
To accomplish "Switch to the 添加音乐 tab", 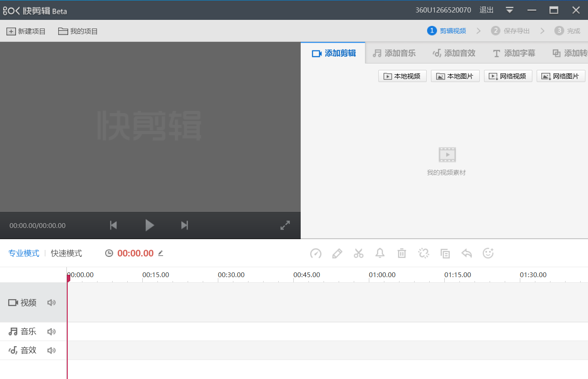I will (x=394, y=53).
